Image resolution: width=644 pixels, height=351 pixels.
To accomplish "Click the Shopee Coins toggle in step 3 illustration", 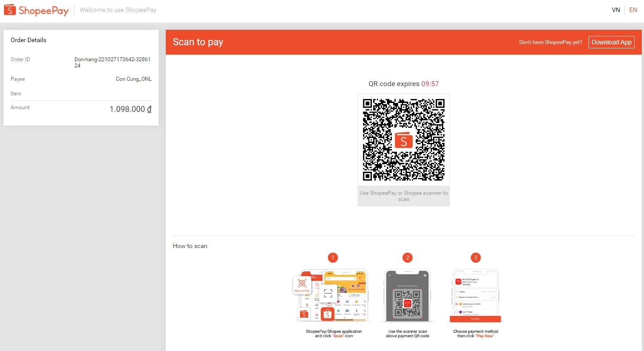I will click(492, 297).
